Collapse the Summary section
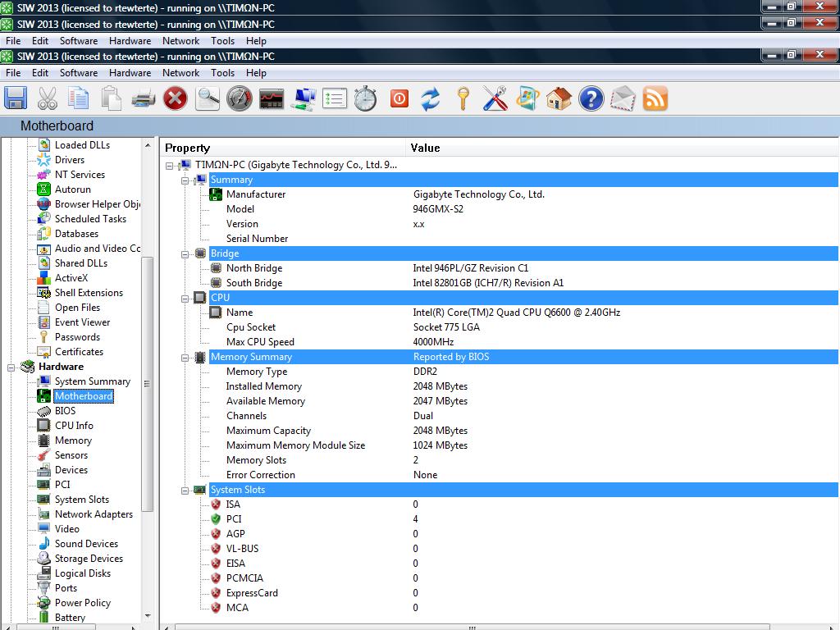This screenshot has width=840, height=630. coord(185,180)
